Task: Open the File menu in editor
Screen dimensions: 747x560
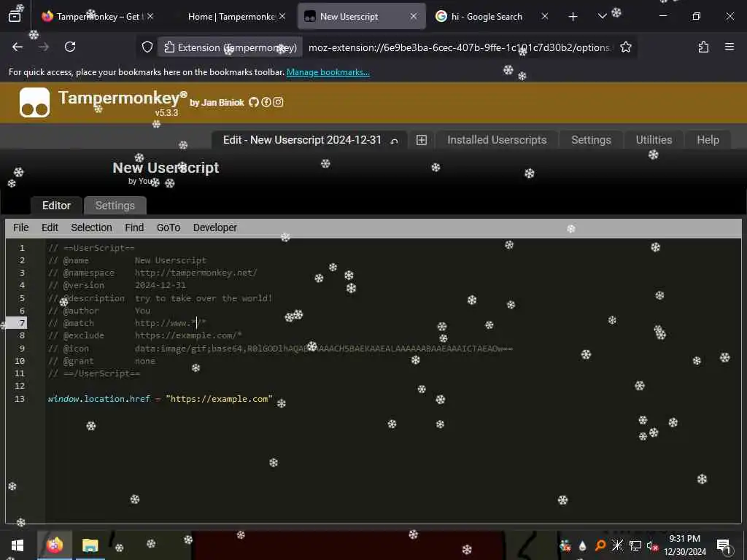Action: click(x=21, y=227)
